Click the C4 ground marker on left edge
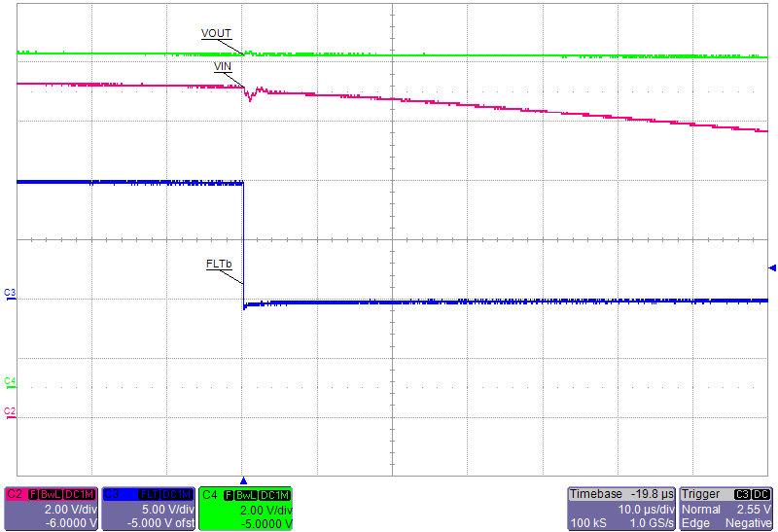Viewport: 778px width, 532px height. pyautogui.click(x=10, y=380)
